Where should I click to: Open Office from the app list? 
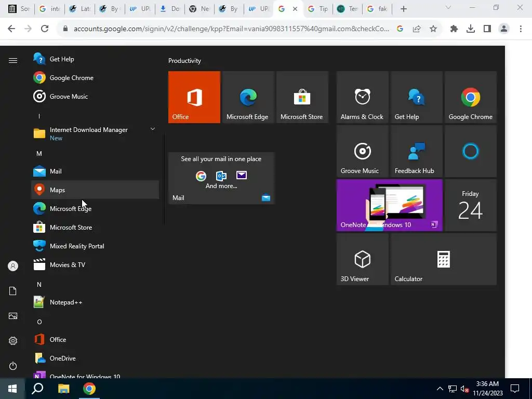(95, 340)
